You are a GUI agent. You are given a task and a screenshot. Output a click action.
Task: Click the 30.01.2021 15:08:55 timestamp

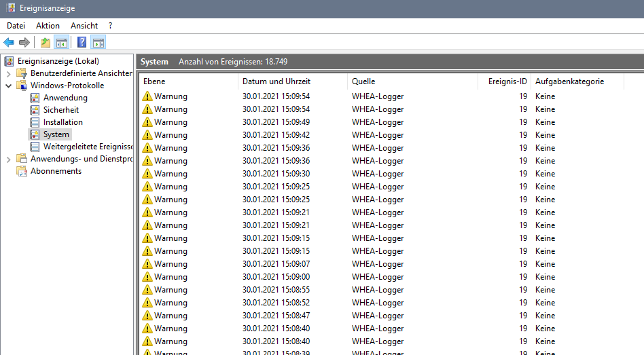point(276,290)
